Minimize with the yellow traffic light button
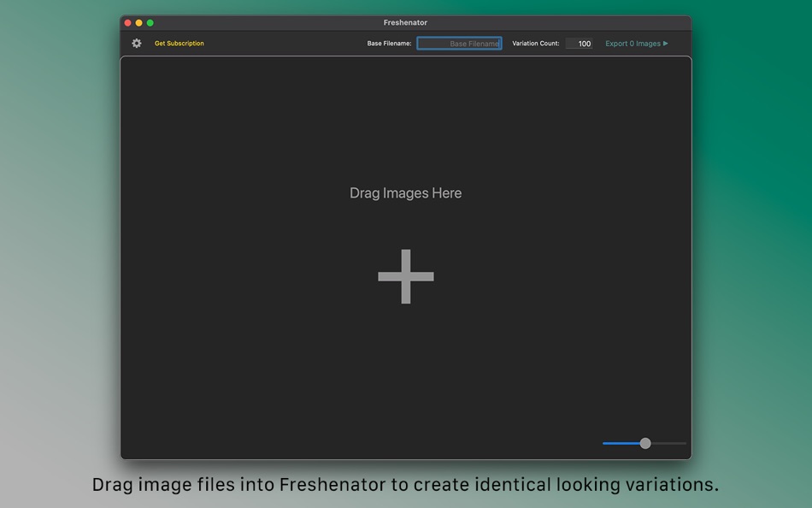Image resolution: width=812 pixels, height=508 pixels. click(139, 22)
